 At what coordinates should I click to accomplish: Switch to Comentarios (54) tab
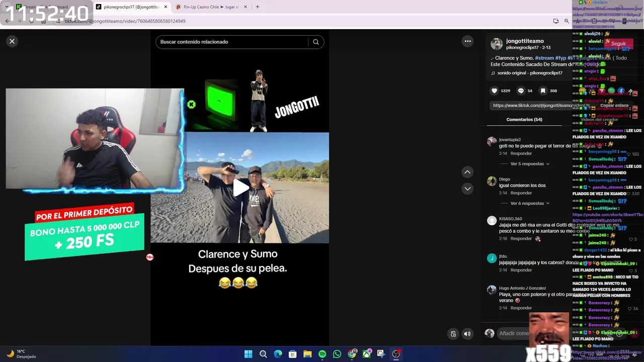point(524,120)
